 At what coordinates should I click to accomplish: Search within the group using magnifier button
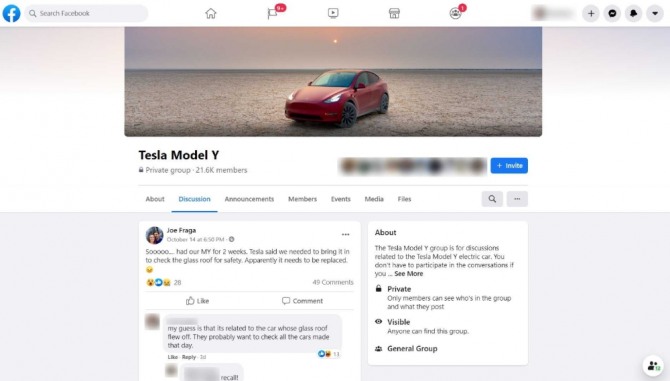pos(492,199)
